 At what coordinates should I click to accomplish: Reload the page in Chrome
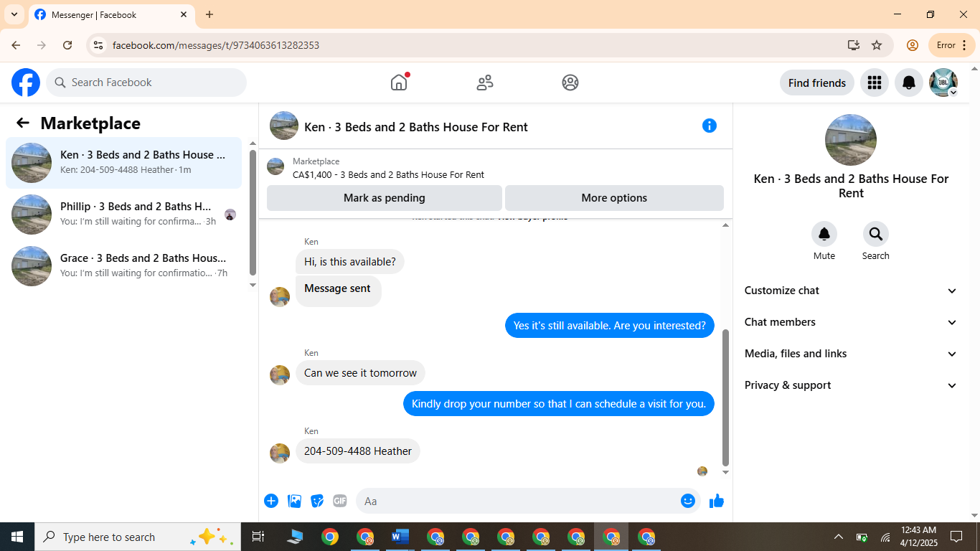(67, 45)
